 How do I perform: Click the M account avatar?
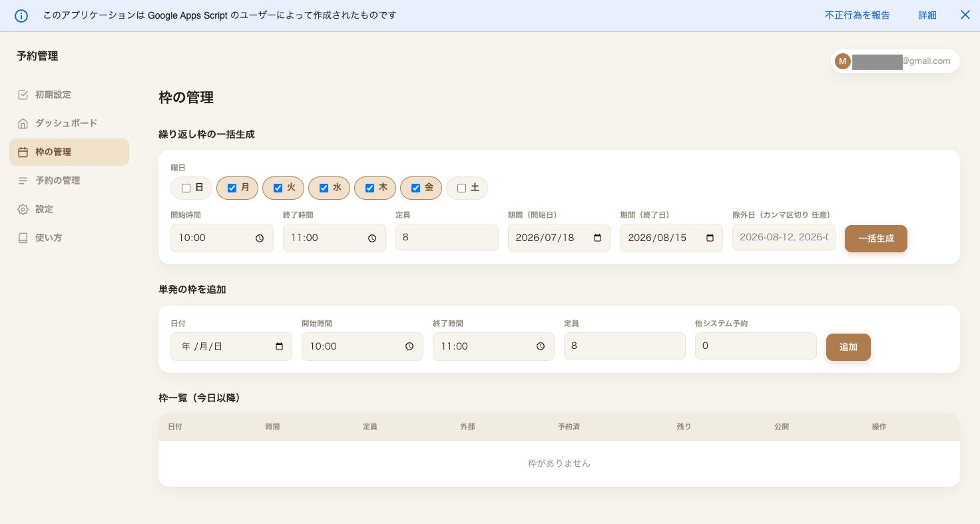(843, 61)
